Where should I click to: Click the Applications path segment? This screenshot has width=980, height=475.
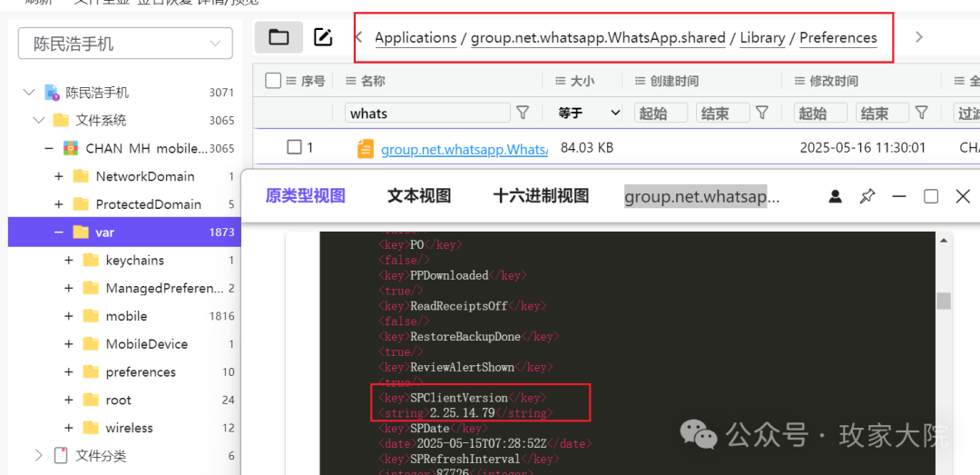416,37
